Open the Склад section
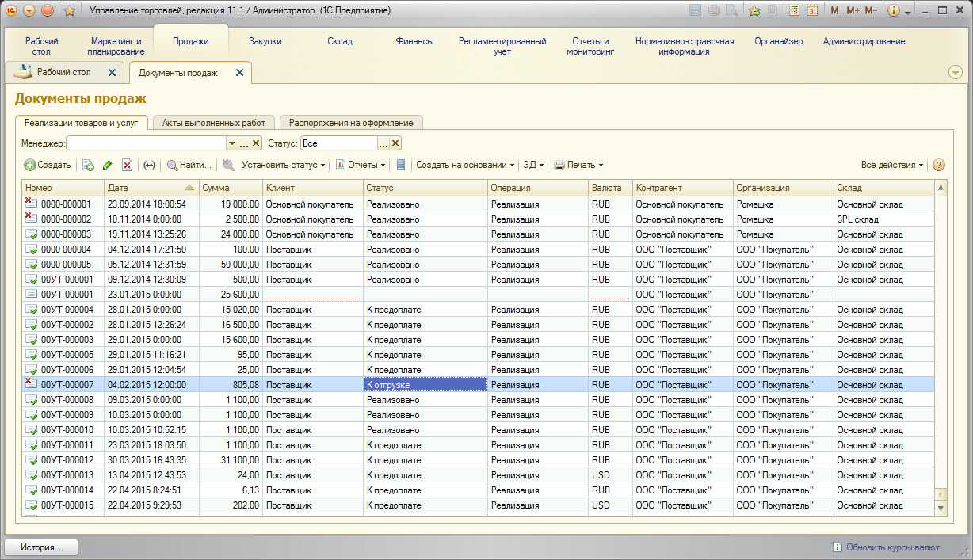This screenshot has width=973, height=560. [x=340, y=41]
